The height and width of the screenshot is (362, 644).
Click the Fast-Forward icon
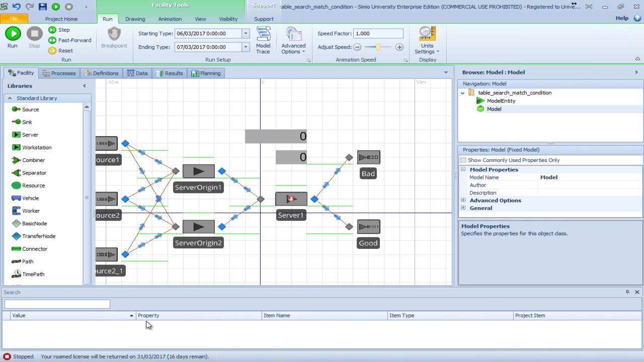pos(52,40)
